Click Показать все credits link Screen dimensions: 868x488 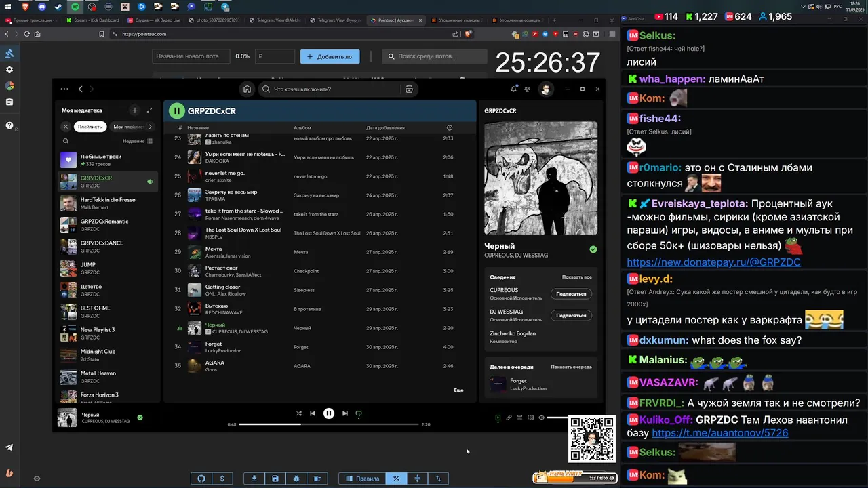point(576,277)
